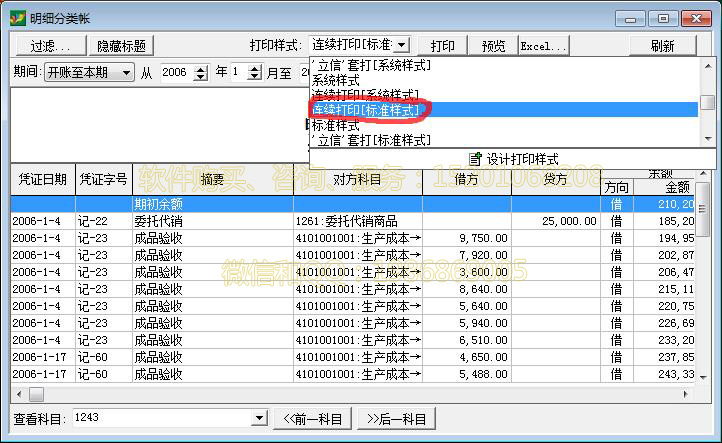
Task: Open the 打印样式 print style dropdown arrow
Action: click(x=402, y=45)
